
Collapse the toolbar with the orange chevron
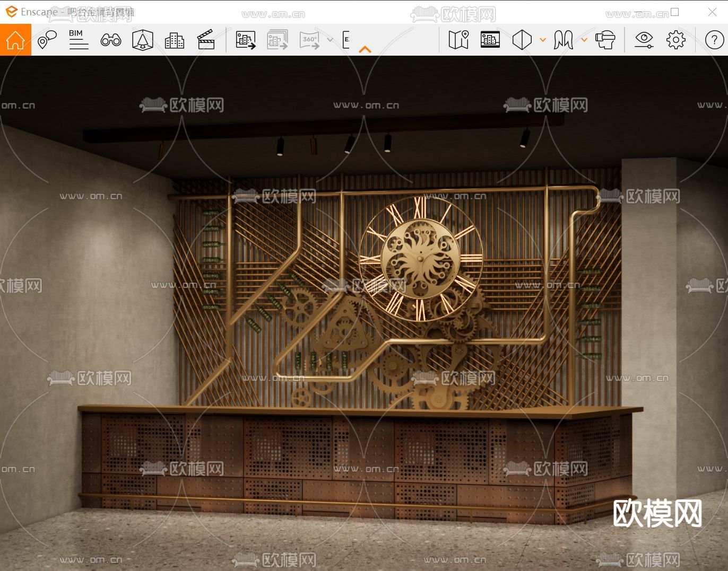coord(365,49)
